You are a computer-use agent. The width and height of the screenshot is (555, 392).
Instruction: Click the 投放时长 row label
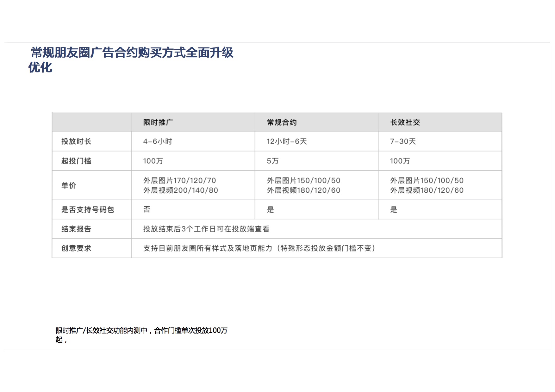point(76,141)
